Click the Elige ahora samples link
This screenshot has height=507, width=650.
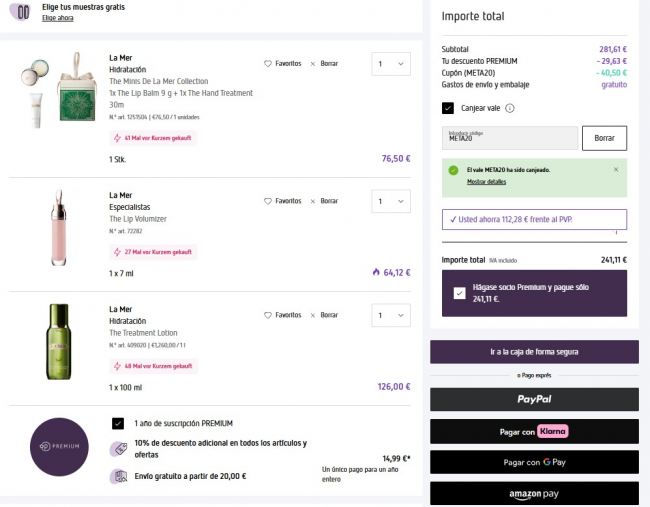coord(57,18)
